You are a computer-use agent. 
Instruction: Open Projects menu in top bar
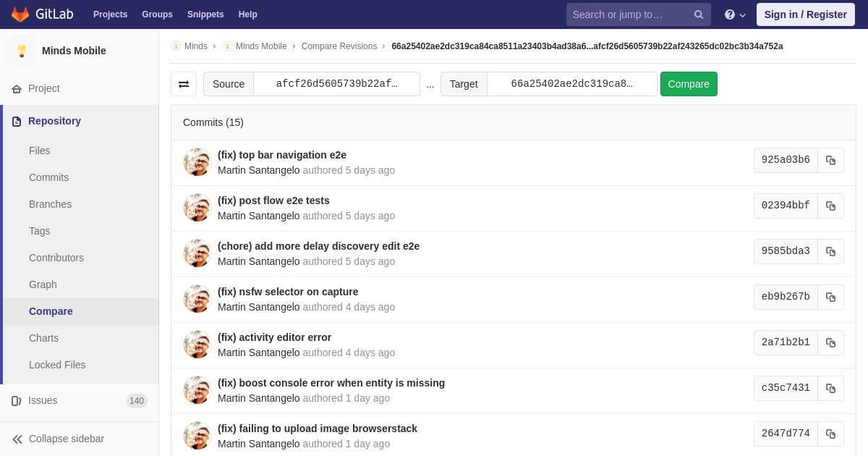point(110,14)
